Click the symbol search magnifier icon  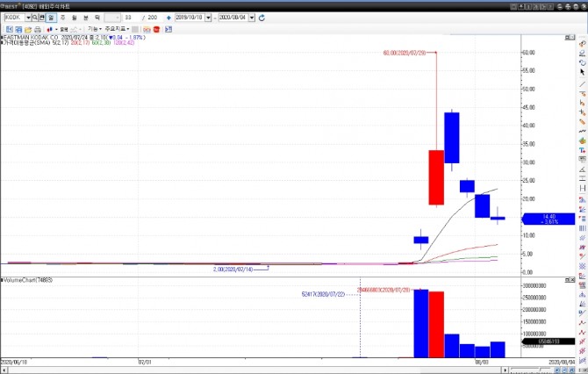pos(35,18)
